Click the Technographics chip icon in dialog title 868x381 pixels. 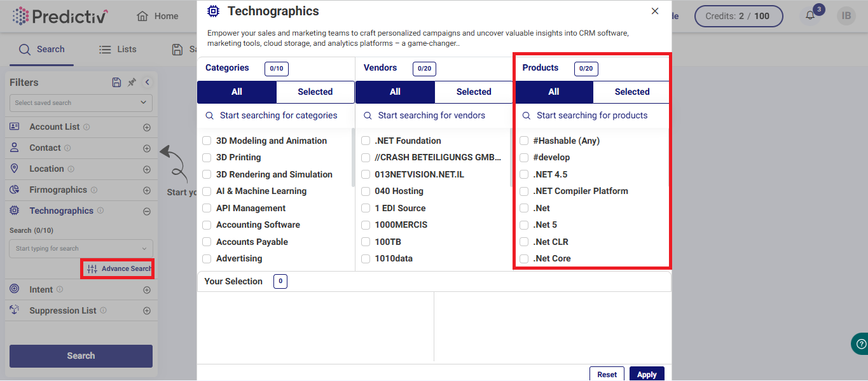[214, 11]
